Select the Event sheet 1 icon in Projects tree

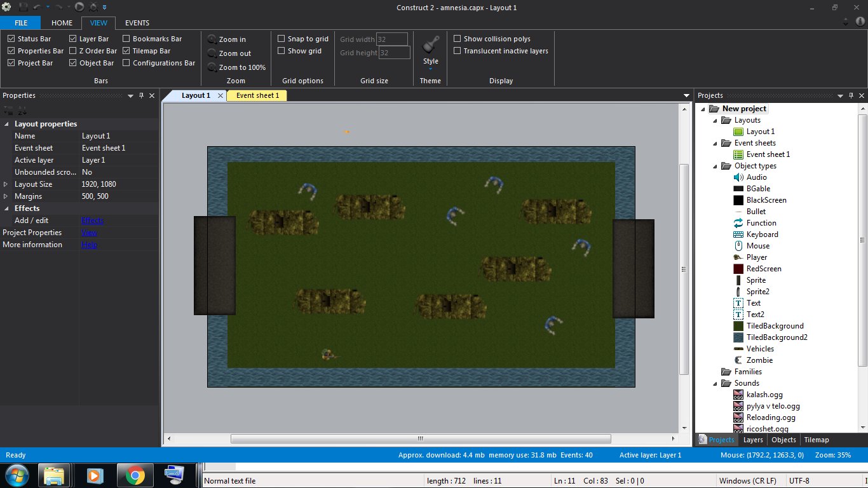(x=738, y=154)
